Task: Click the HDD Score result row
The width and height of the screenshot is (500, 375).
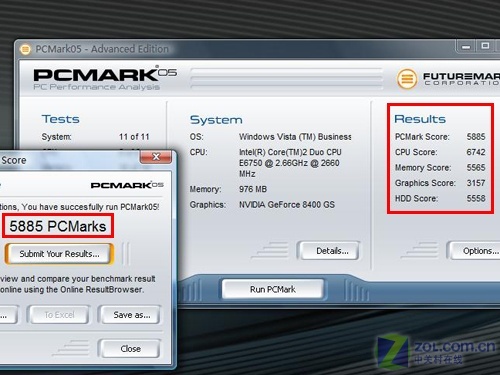Action: click(x=440, y=198)
